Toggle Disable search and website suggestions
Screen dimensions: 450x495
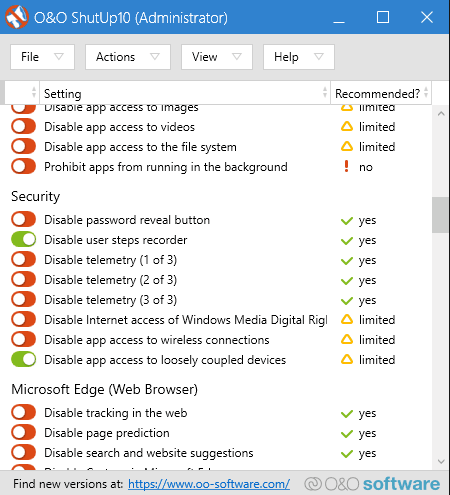click(x=23, y=453)
